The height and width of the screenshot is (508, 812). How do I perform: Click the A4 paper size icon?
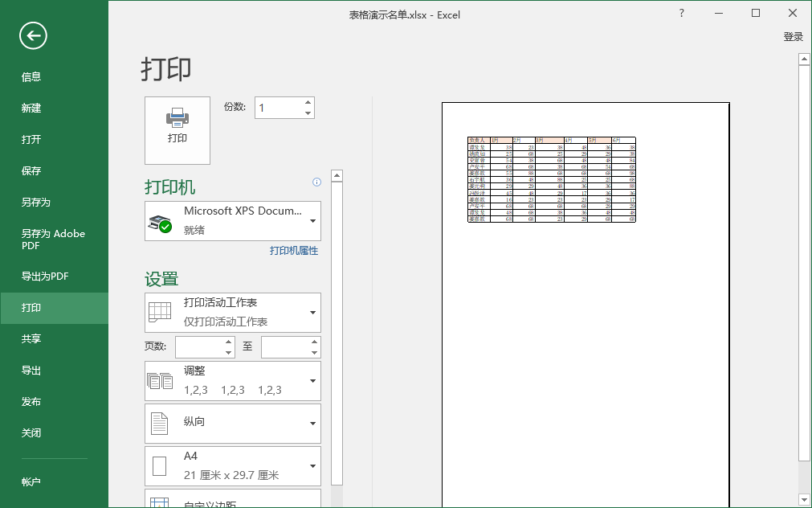pyautogui.click(x=160, y=466)
